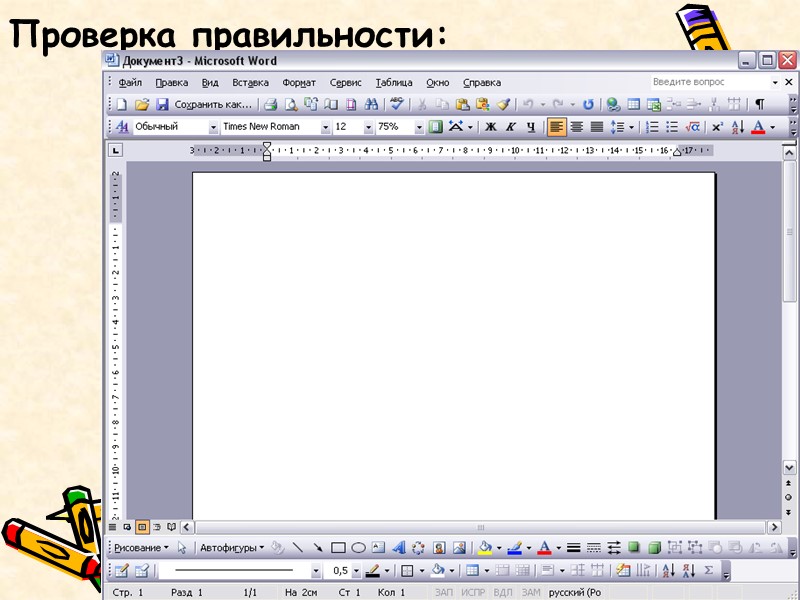Open the Styles and Formatting icon
The height and width of the screenshot is (600, 800).
click(122, 127)
